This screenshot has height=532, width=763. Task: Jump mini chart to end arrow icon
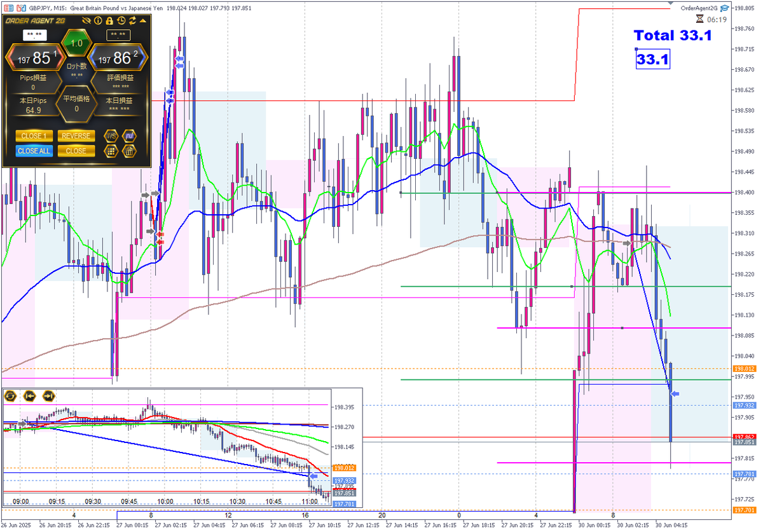(48, 396)
